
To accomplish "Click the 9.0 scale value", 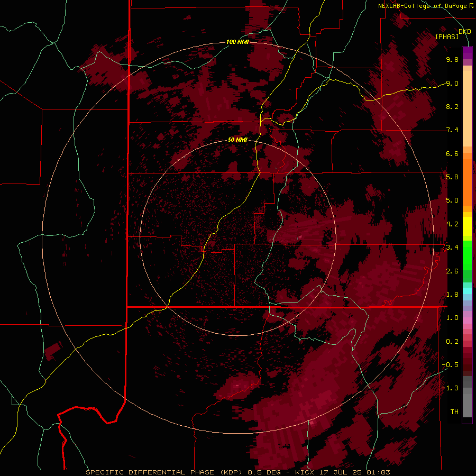I will pyautogui.click(x=452, y=83).
